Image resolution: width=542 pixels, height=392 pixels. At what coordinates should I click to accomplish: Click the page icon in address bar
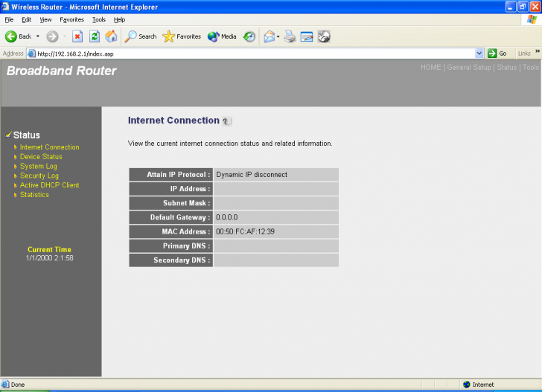31,54
